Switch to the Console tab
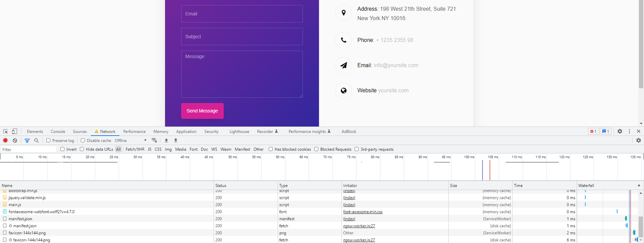The height and width of the screenshot is (243, 644). (x=58, y=132)
